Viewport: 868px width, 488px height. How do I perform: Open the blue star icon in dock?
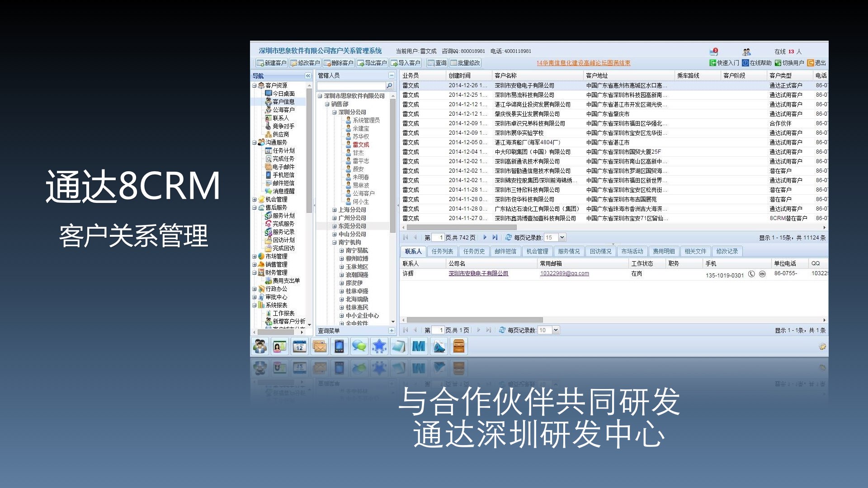click(379, 347)
